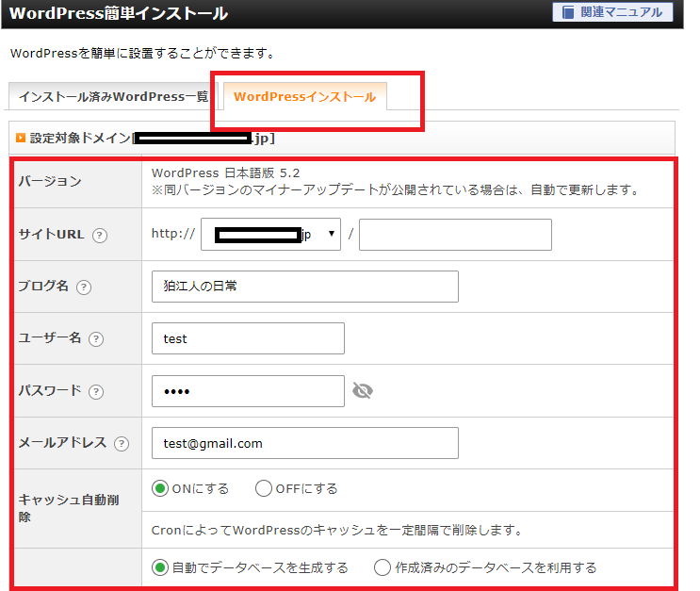This screenshot has height=591, width=700.
Task: Click the site URL path input field
Action: click(x=455, y=235)
